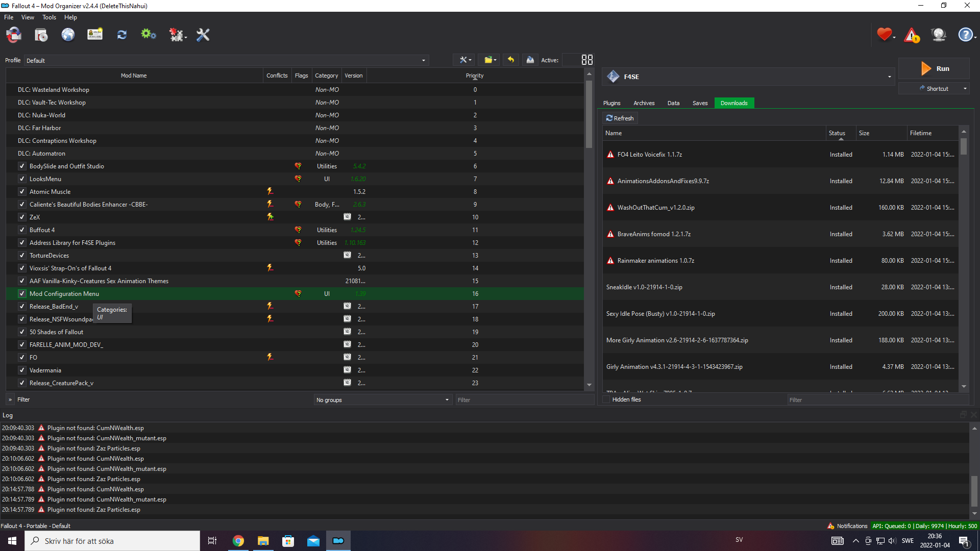Open the warning problems icon in toolbar
Image resolution: width=980 pixels, height=551 pixels.
pos(912,35)
